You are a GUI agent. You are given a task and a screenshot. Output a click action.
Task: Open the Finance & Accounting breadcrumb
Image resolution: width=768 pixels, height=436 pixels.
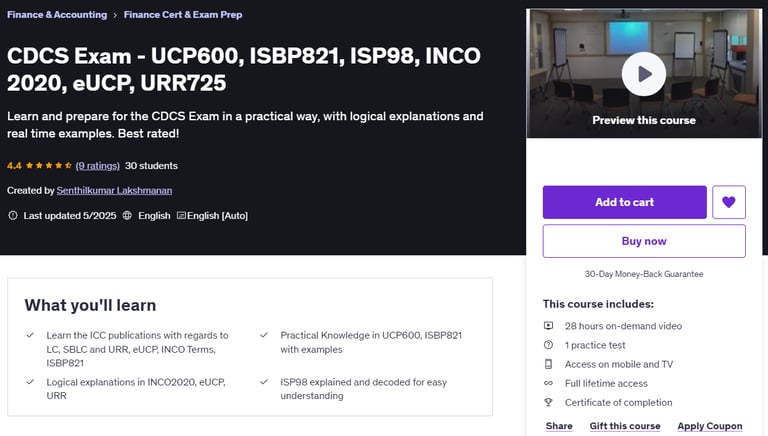point(57,15)
